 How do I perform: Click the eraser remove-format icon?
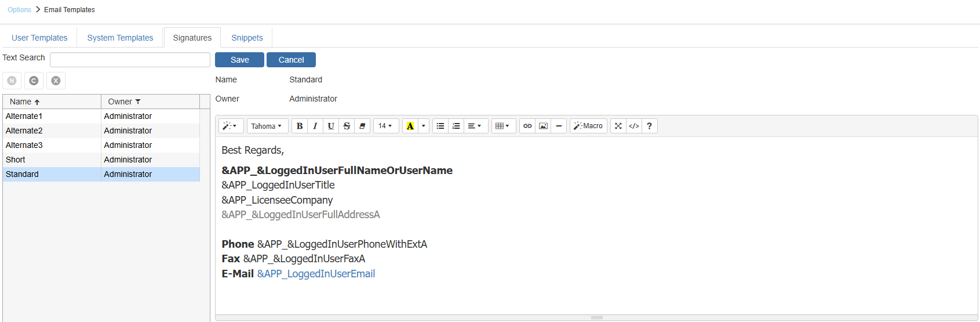362,126
